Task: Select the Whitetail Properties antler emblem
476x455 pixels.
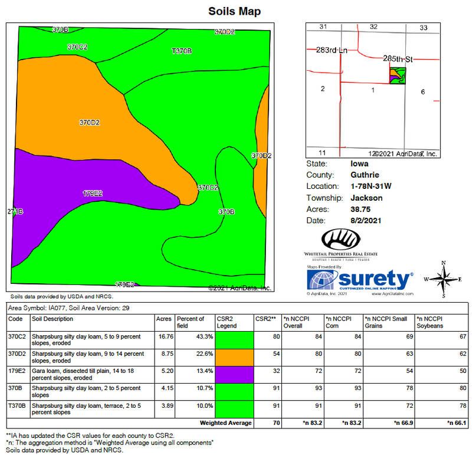Action: tap(341, 240)
